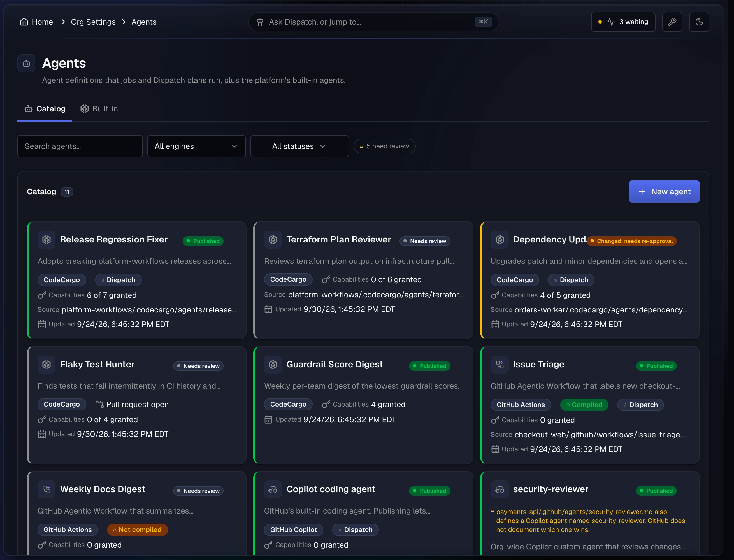Click the Home breadcrumb icon

[24, 22]
